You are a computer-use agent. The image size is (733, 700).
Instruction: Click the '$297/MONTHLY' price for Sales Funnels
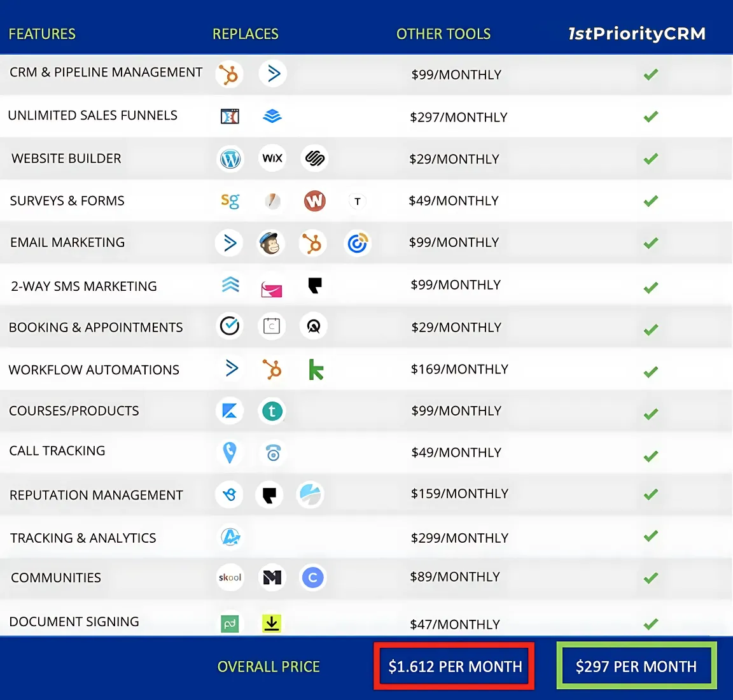[459, 117]
